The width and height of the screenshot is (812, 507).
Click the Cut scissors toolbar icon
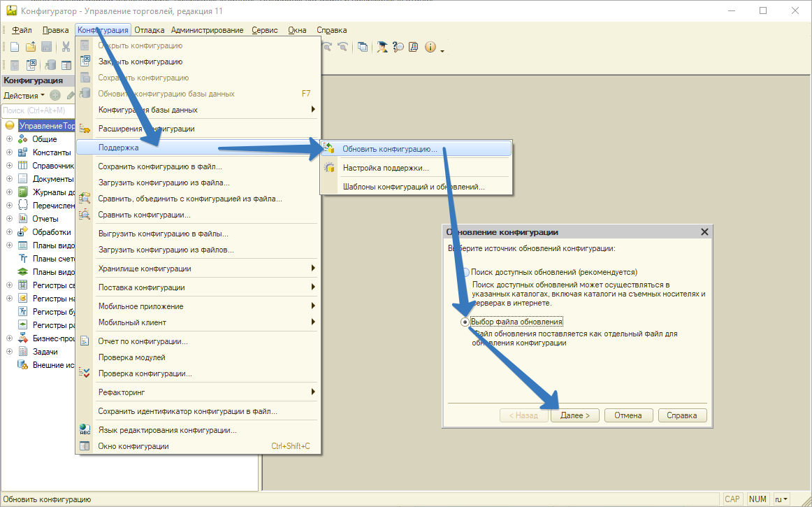66,47
